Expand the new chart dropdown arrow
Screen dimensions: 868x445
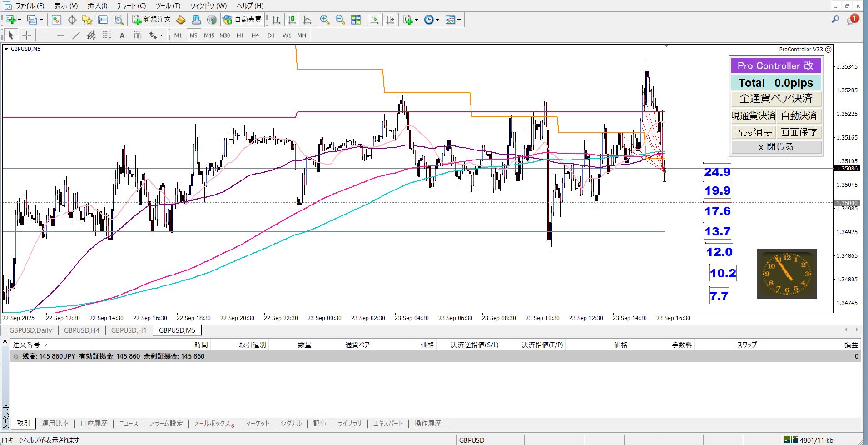(20, 20)
